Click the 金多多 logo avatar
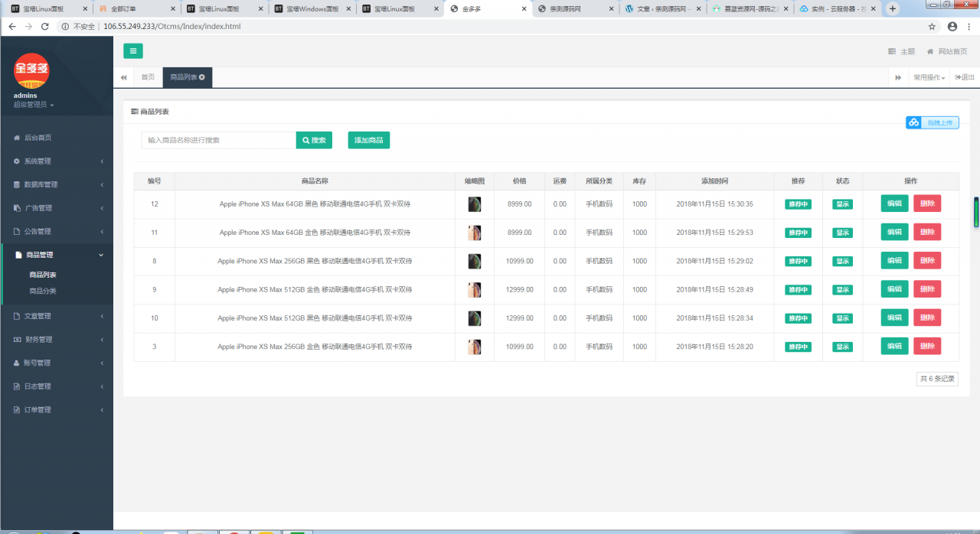The image size is (980, 534). click(31, 71)
